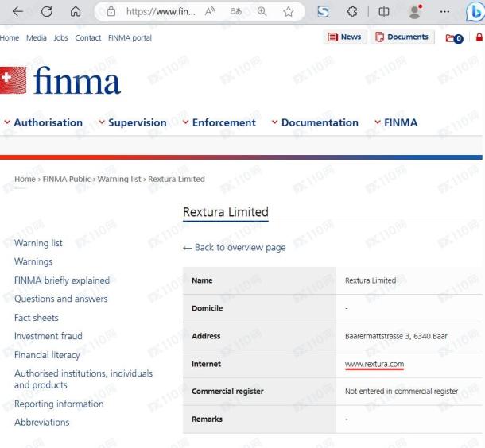
Task: Launch Bing chat sidebar icon
Action: [475, 12]
